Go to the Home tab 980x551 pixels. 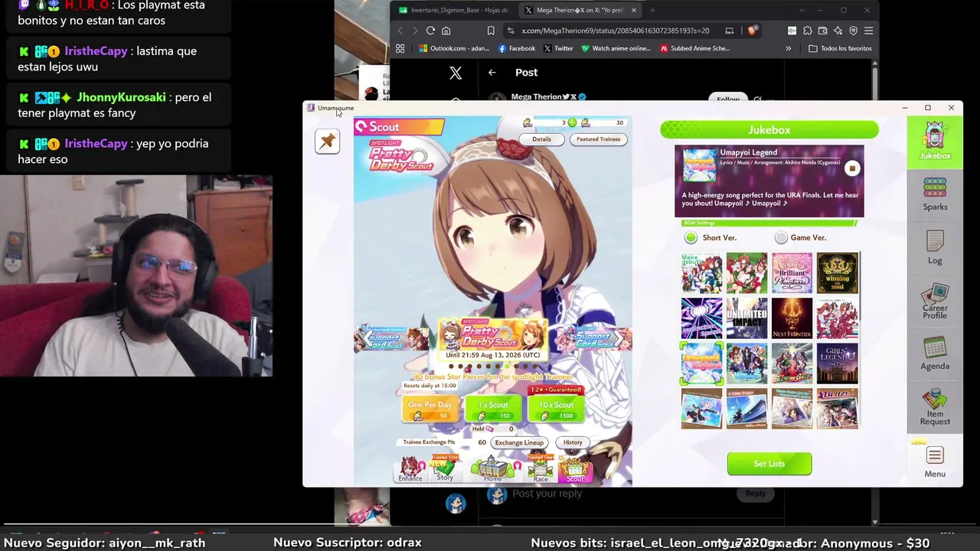click(x=492, y=468)
